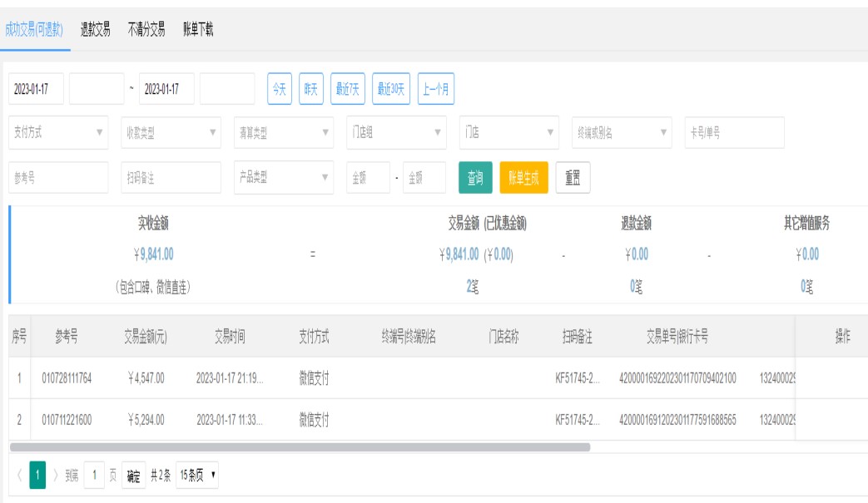Image resolution: width=868 pixels, height=503 pixels.
Task: Click the 卡号/单号 input field
Action: tap(734, 132)
